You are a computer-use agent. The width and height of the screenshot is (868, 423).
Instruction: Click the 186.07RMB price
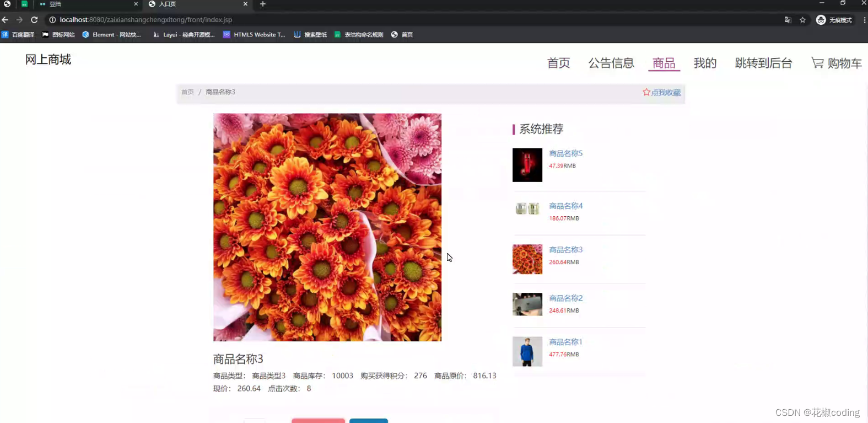pyautogui.click(x=564, y=218)
